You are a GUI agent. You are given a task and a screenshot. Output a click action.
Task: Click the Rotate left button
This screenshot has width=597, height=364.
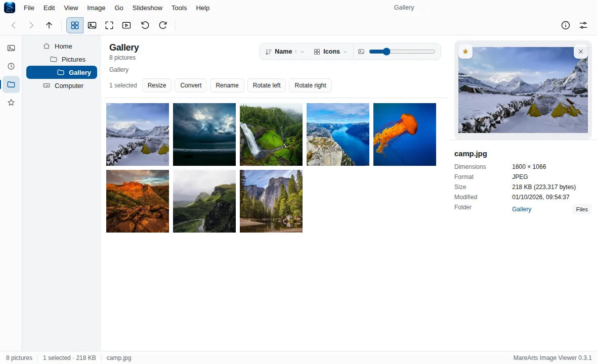(x=267, y=85)
